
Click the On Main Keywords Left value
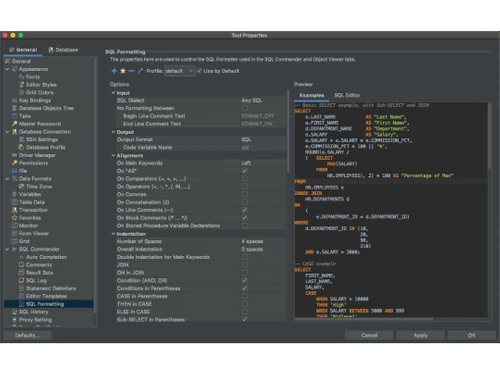coord(246,163)
